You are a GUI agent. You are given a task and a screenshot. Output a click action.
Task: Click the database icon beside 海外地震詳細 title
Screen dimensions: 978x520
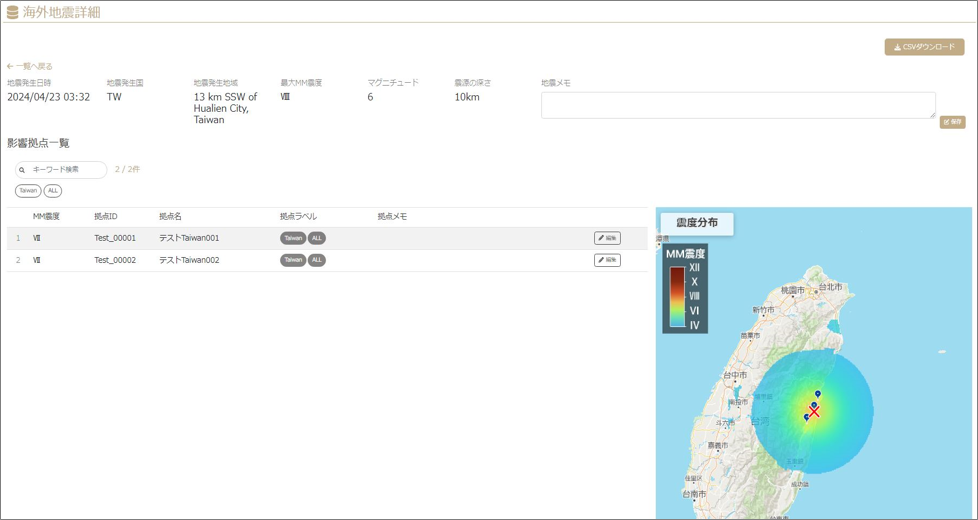(12, 12)
